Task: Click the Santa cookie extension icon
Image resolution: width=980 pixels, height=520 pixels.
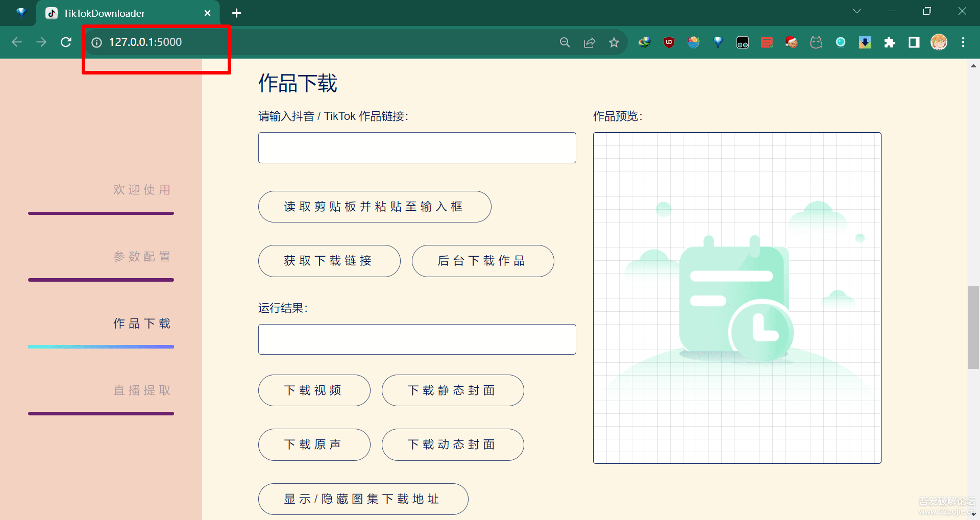Action: pos(792,42)
